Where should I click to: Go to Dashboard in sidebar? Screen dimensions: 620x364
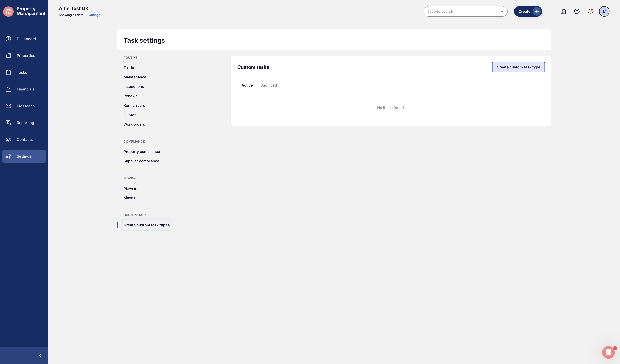click(24, 39)
